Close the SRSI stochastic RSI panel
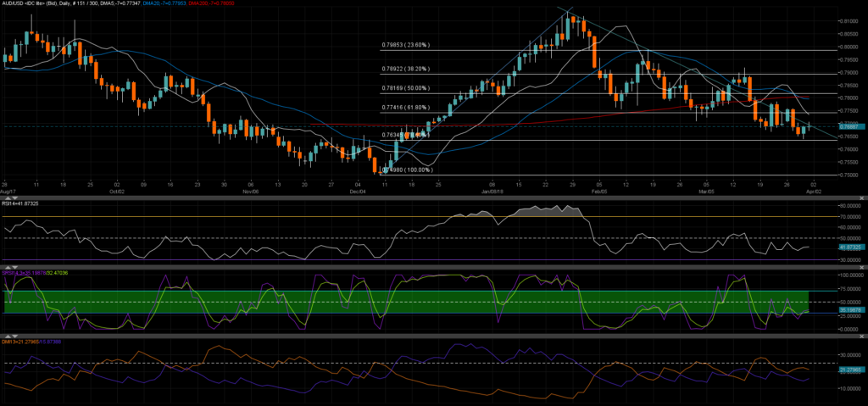This screenshot has height=406, width=868. tap(861, 267)
